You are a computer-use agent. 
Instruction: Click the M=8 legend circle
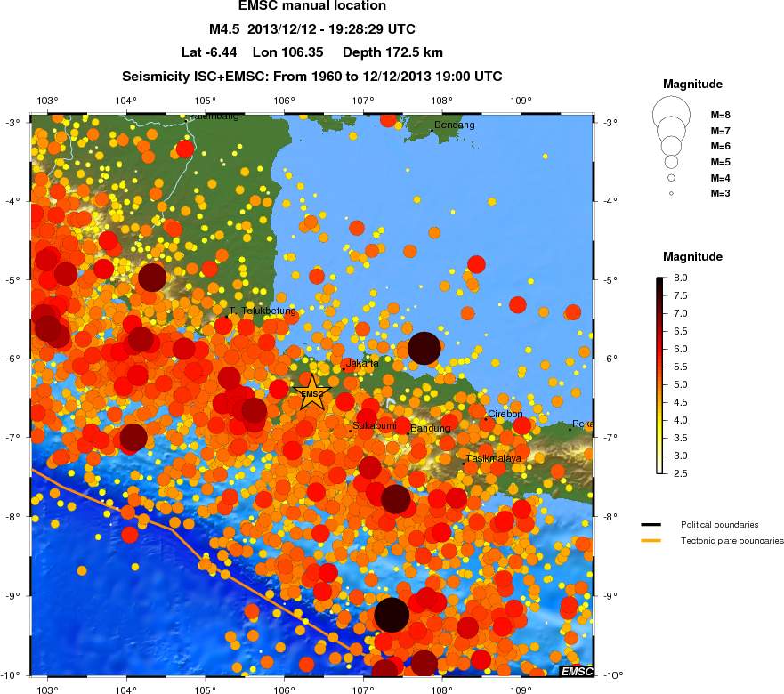click(x=671, y=115)
